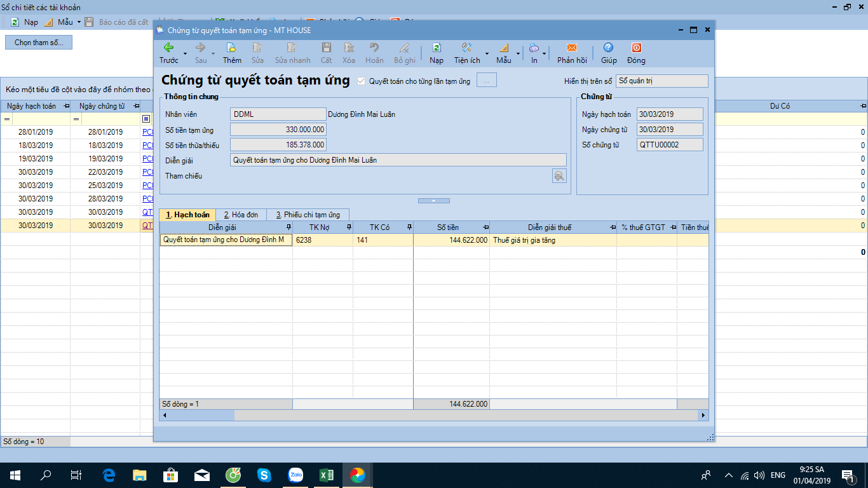Collapse the general info panel with the arrow bar
Viewport: 868px width, 488px height.
[x=433, y=201]
